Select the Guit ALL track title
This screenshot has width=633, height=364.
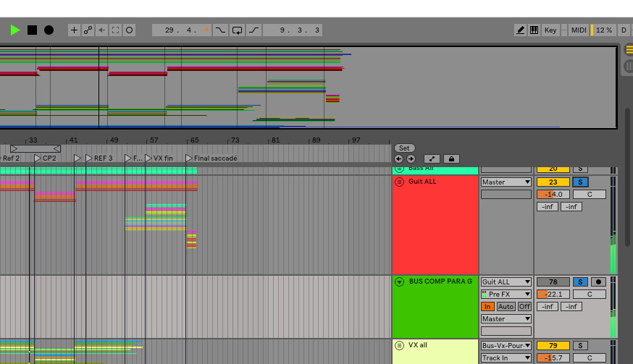[422, 182]
